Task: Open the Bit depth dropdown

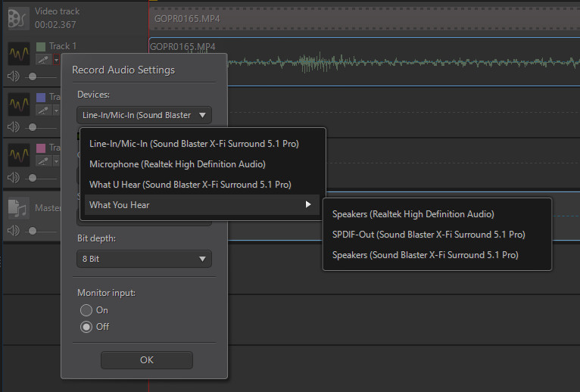Action: pos(144,259)
